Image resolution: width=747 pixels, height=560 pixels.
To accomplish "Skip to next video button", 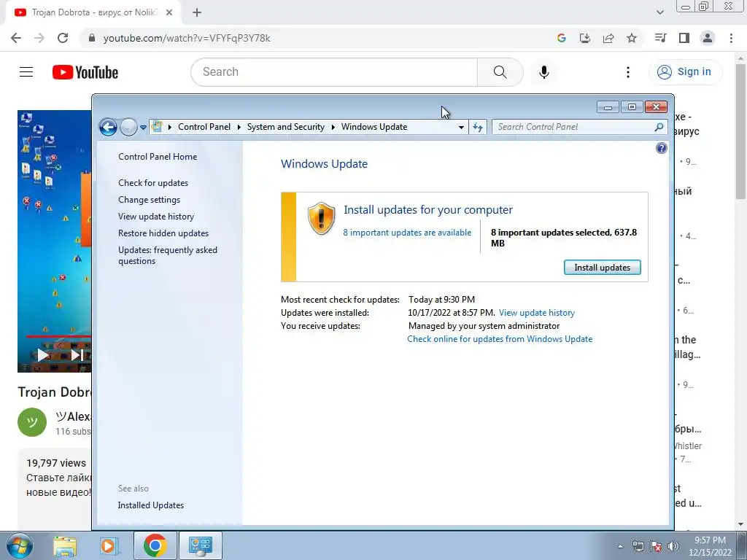I will pos(77,355).
